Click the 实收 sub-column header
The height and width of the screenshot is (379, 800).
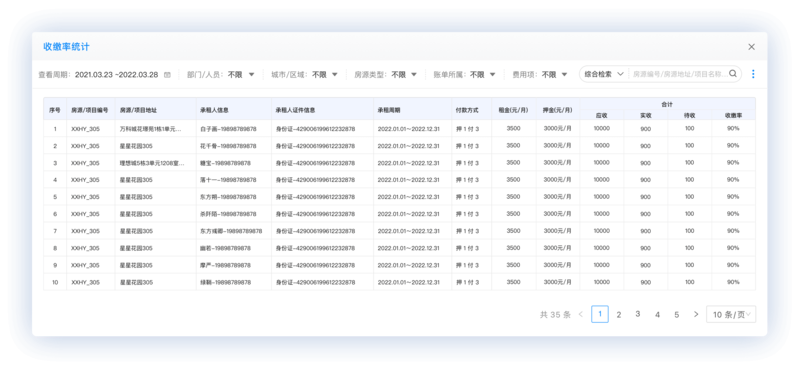645,115
